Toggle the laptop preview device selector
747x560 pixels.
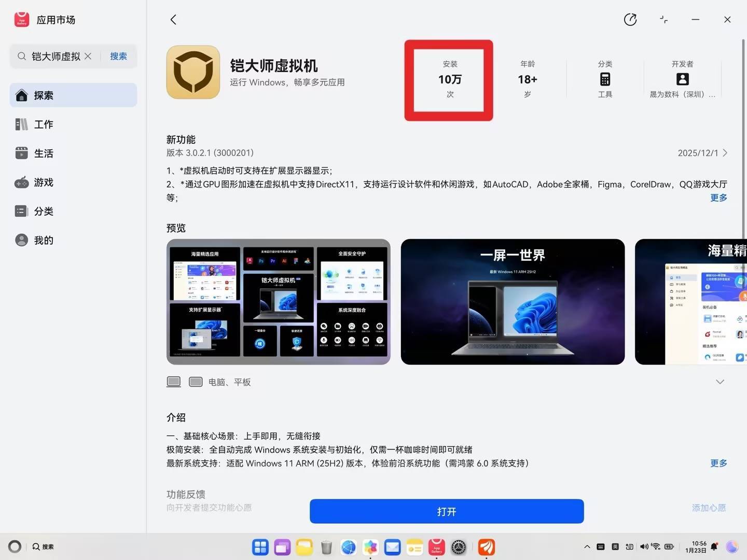(174, 382)
